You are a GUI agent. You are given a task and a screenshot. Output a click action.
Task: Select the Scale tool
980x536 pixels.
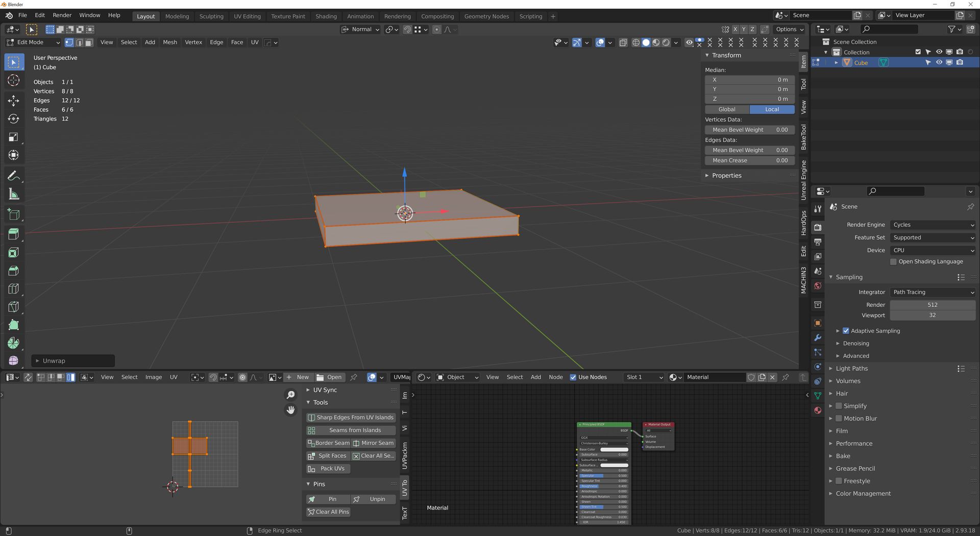coord(14,137)
